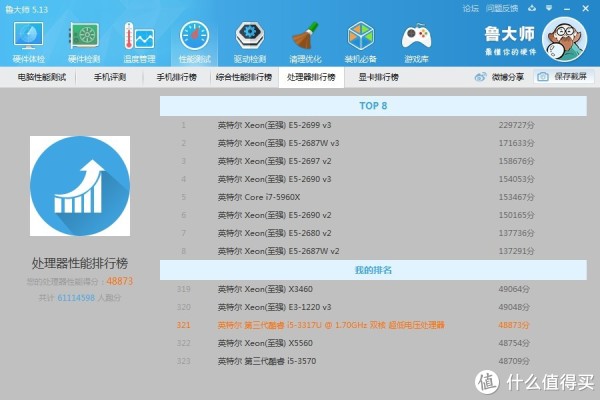Select row Xeon E3-1220 v3
The width and height of the screenshot is (600, 400).
pyautogui.click(x=373, y=307)
